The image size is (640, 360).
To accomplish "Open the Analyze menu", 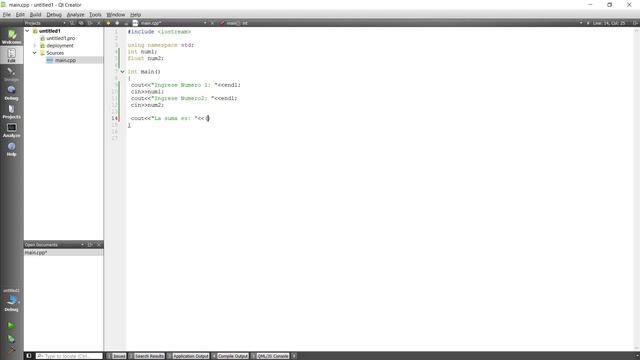I will click(75, 14).
